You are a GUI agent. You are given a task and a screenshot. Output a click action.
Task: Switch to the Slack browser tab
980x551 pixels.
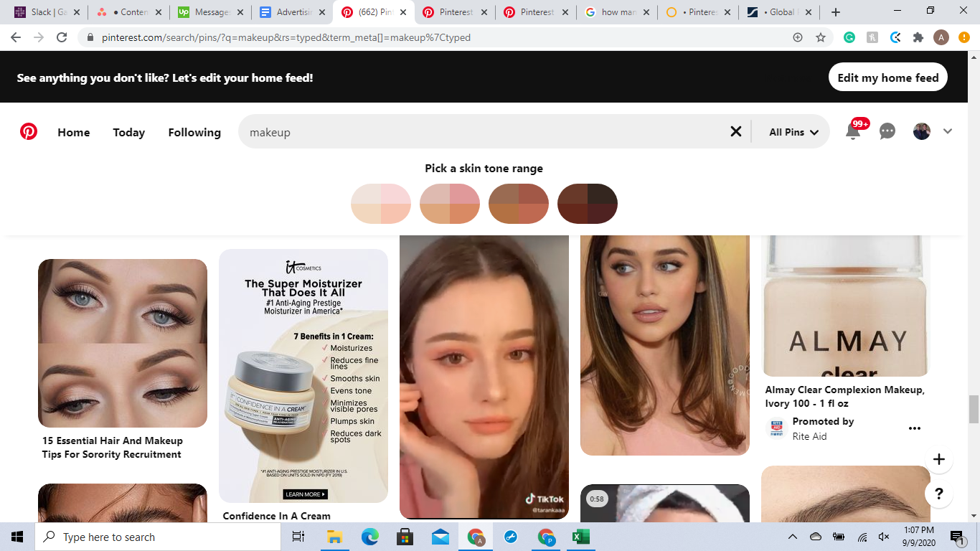click(x=47, y=12)
